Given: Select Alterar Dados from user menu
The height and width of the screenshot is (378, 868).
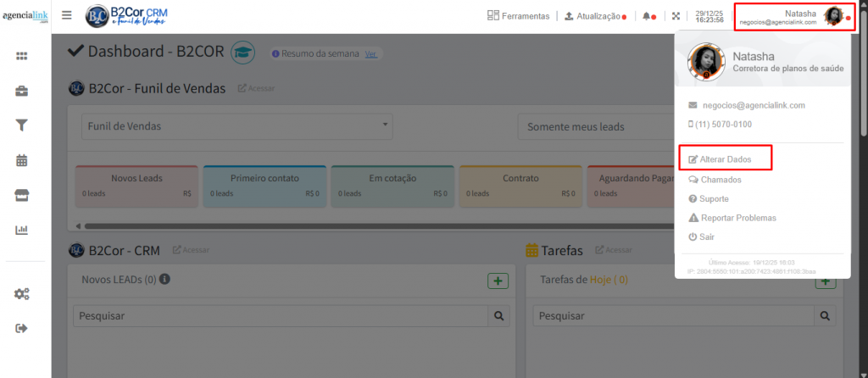Looking at the screenshot, I should 725,158.
